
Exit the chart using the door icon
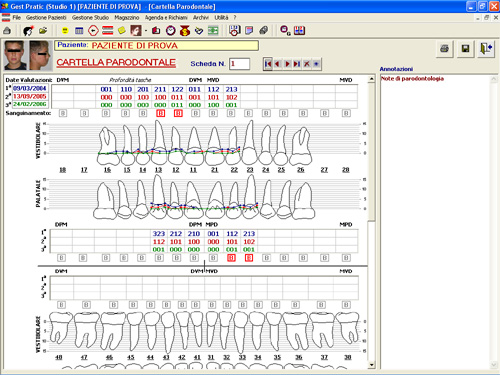[486, 49]
